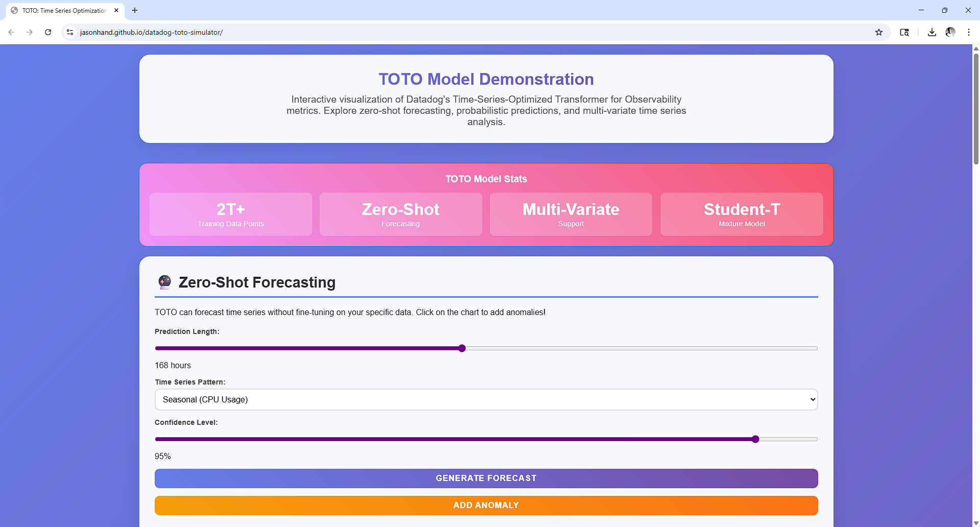Click the Add Anomaly button
980x527 pixels.
[486, 506]
